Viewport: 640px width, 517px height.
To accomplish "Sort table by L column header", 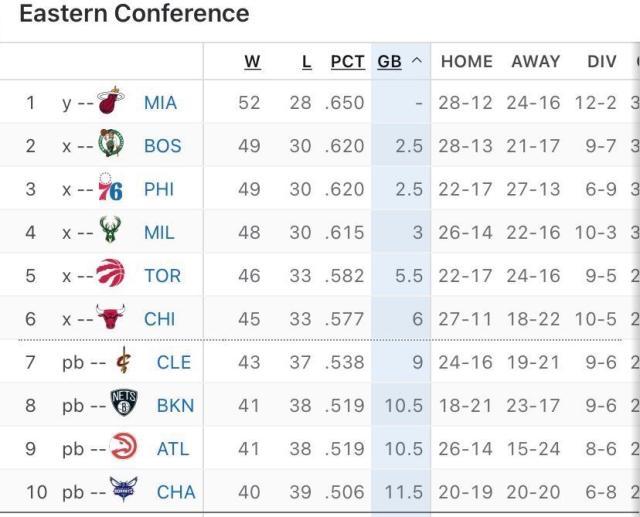I will click(x=307, y=61).
